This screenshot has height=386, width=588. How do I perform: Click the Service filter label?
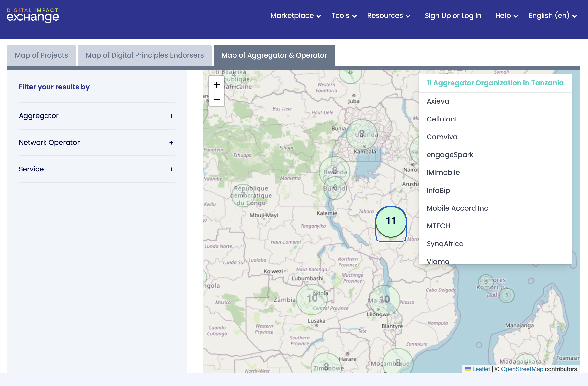tap(31, 169)
